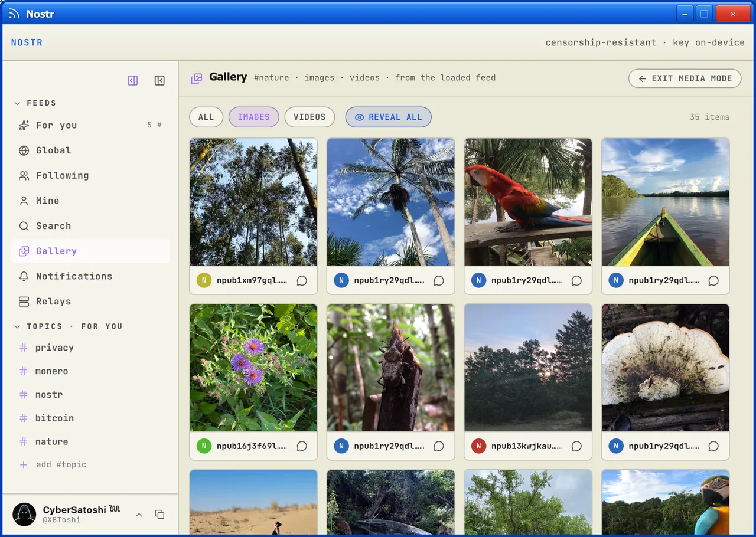Click the npub13kwjkau… author name
Viewport: 756px width, 537px height.
[527, 446]
